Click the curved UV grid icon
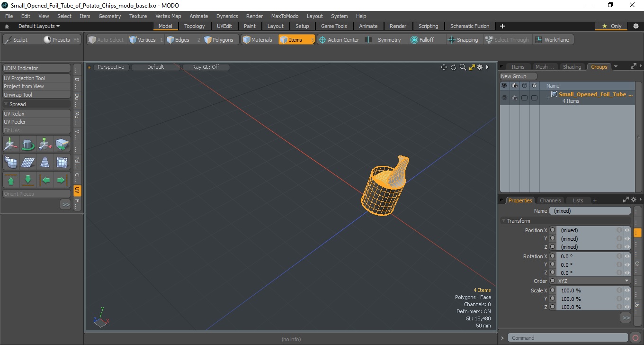This screenshot has height=345, width=644. pos(11,162)
